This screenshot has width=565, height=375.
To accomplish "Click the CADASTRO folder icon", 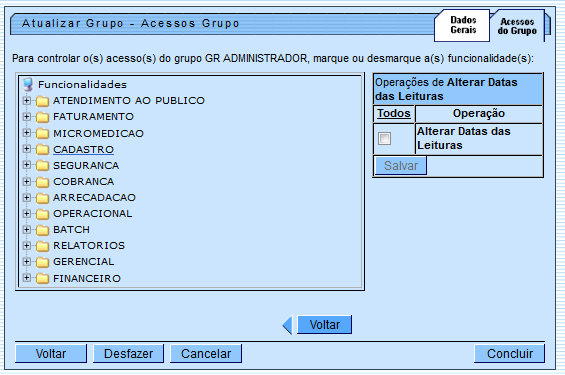I will point(42,149).
